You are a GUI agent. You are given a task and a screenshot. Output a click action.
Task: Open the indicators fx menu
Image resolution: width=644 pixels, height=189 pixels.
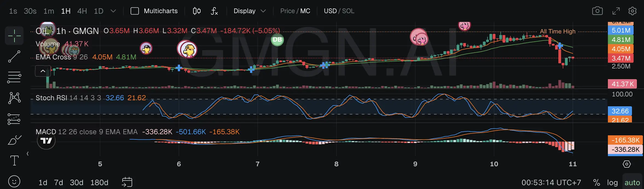[x=214, y=11]
